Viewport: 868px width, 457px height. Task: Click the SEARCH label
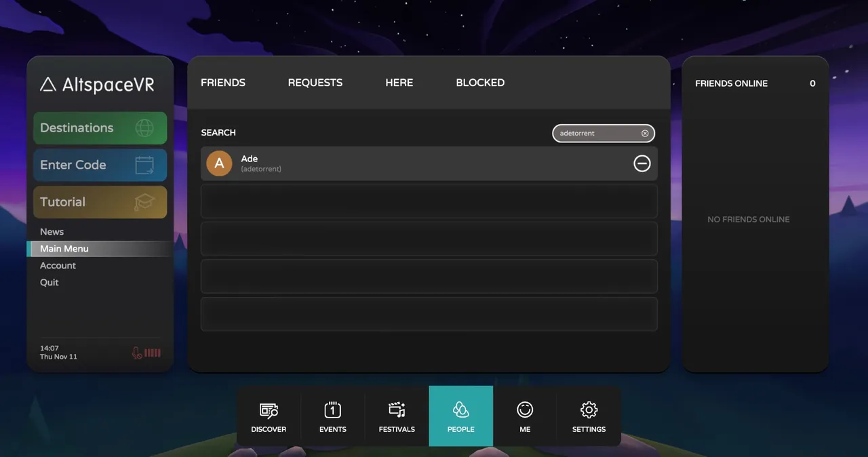click(218, 133)
